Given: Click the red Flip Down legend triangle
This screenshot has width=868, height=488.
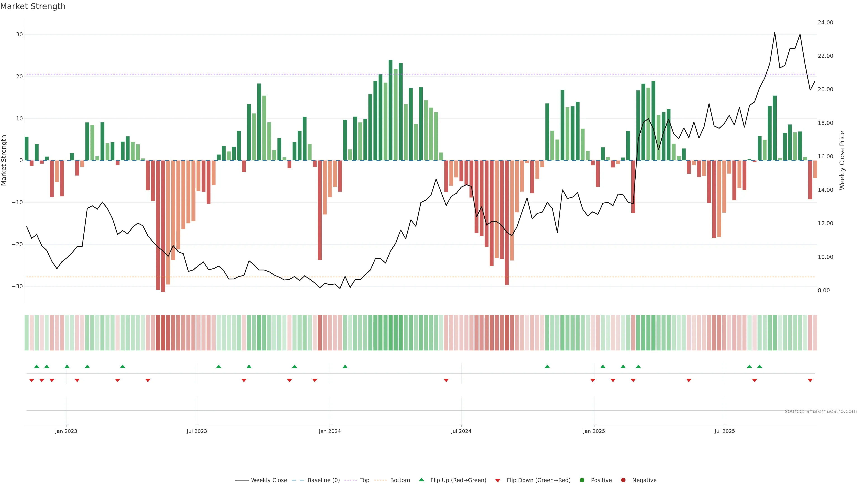Looking at the screenshot, I should tap(498, 480).
